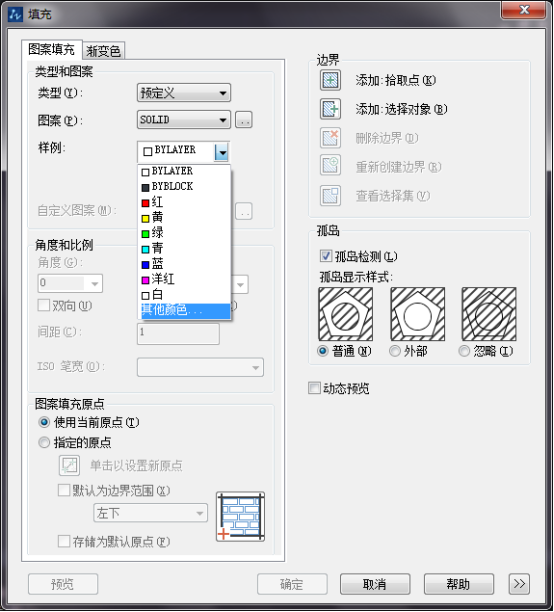The width and height of the screenshot is (554, 612).
Task: Expand the dialog with the >> button
Action: (519, 584)
